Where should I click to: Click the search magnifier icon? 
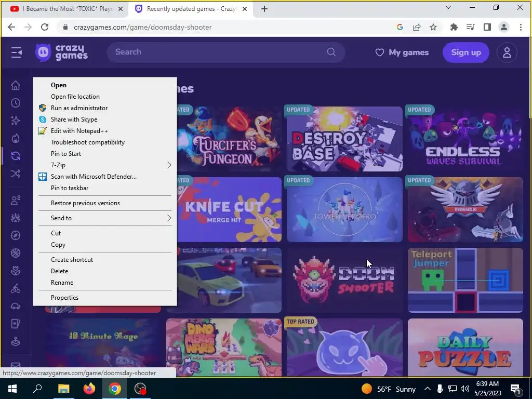(x=331, y=52)
